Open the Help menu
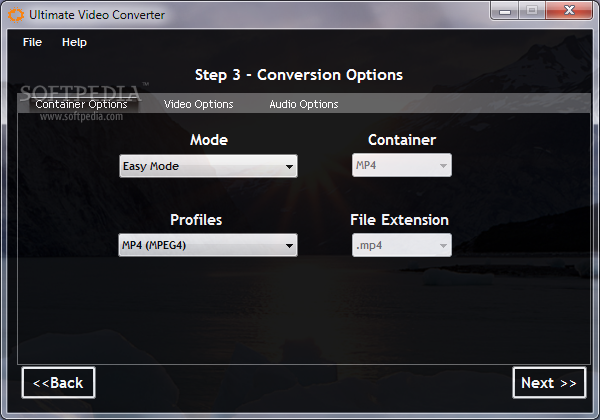Viewport: 600px width, 420px height. pos(74,42)
